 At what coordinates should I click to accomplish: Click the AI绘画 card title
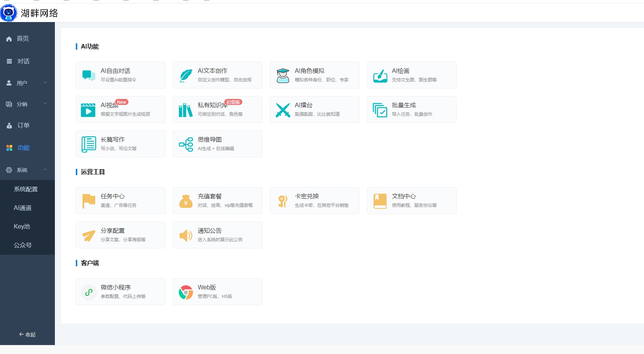[401, 71]
